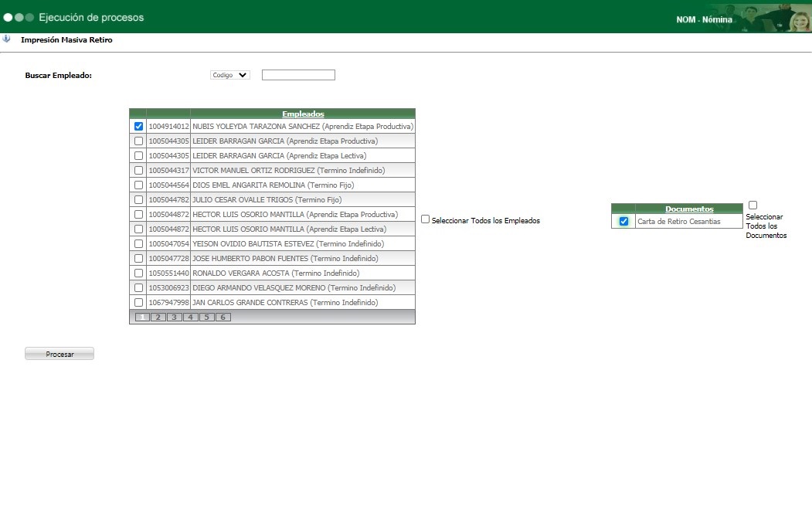Go to employees page 6
This screenshot has width=812, height=523.
[x=223, y=317]
